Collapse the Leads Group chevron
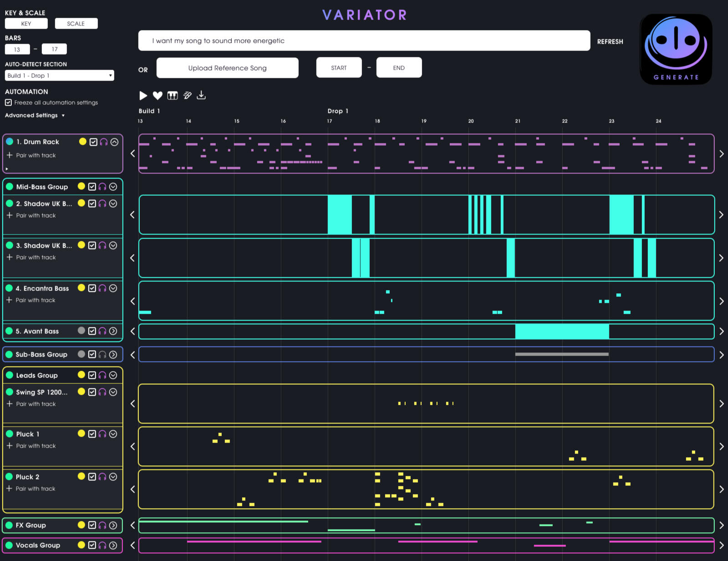The image size is (728, 561). point(113,375)
